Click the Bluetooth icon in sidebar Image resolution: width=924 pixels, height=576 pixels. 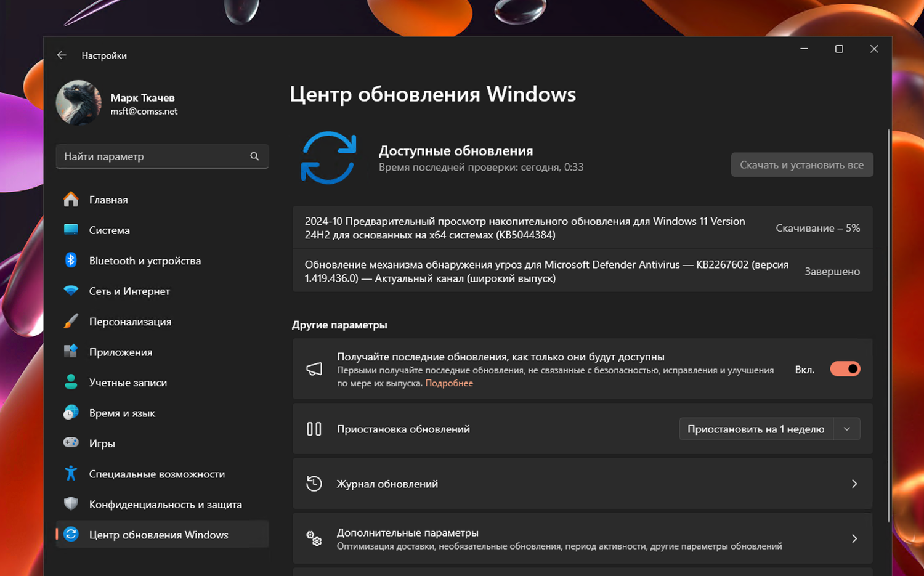[71, 260]
